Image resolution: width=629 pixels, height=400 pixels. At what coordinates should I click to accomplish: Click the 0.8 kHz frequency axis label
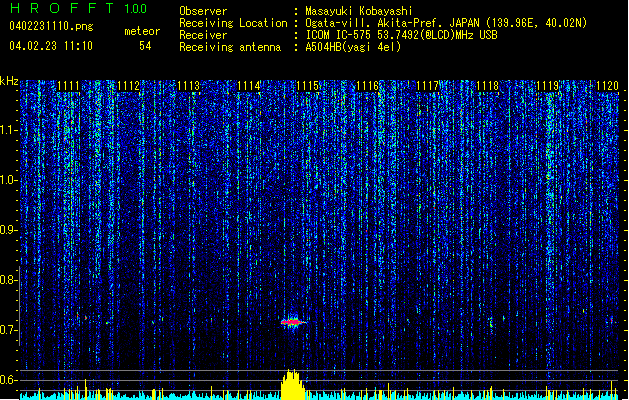9,280
